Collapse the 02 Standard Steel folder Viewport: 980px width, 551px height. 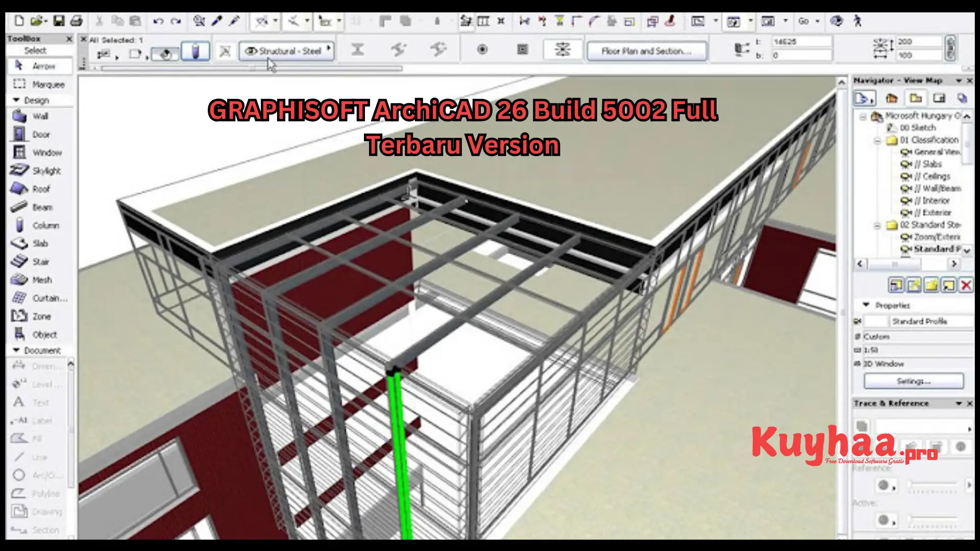[877, 225]
